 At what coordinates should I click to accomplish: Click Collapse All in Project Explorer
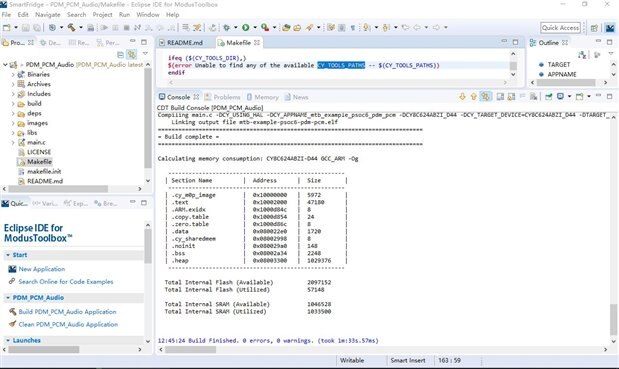(x=120, y=54)
